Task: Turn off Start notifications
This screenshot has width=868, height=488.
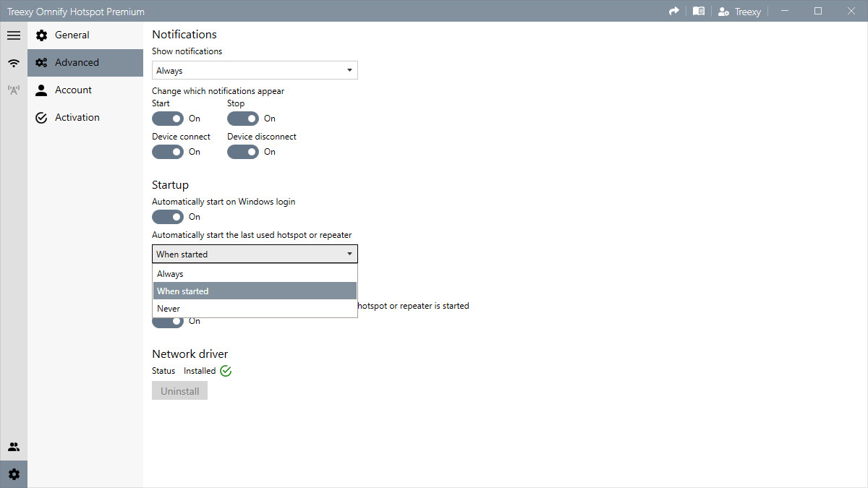Action: (x=168, y=118)
